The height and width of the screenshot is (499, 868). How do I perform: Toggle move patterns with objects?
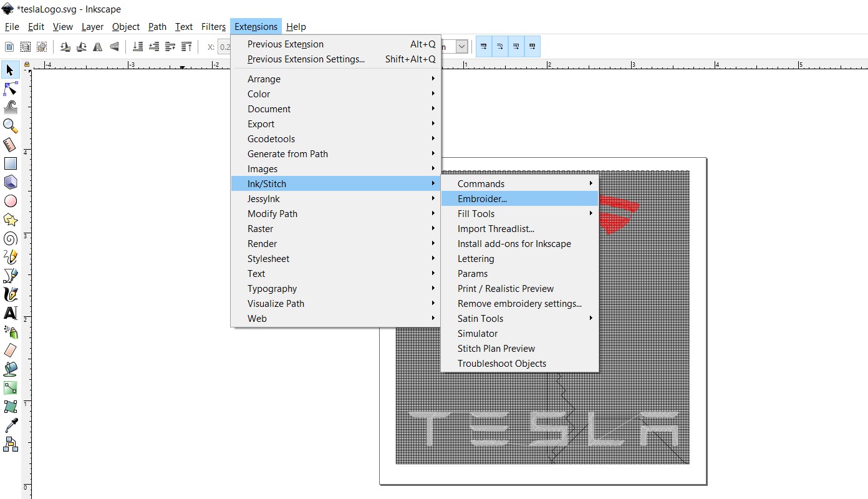(x=533, y=47)
